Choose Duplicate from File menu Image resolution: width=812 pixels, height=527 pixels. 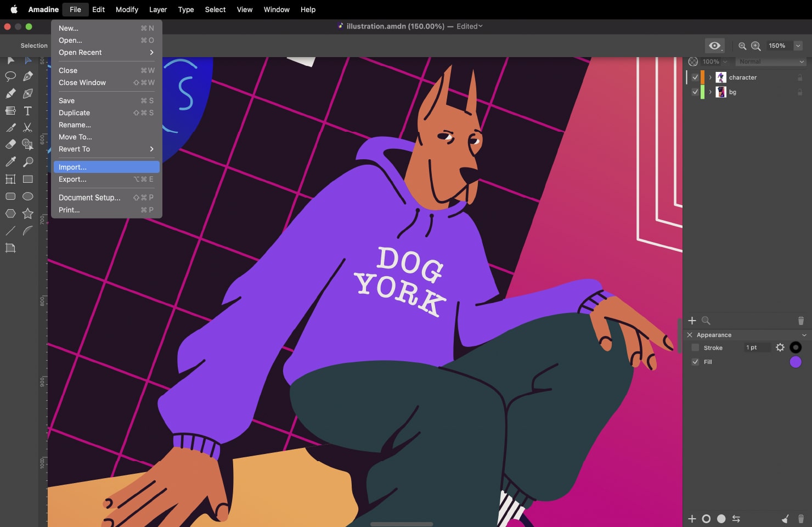[x=106, y=113]
